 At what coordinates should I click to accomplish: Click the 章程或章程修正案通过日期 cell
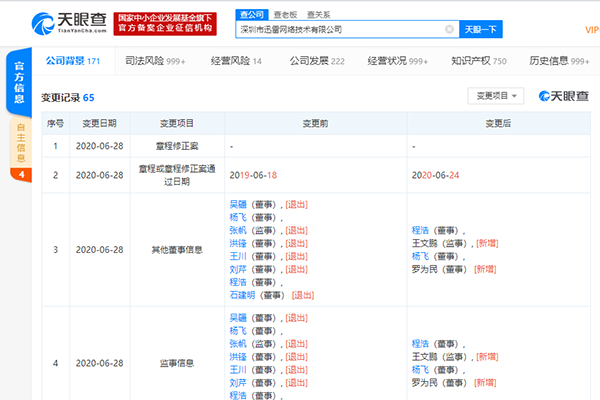[x=177, y=175]
